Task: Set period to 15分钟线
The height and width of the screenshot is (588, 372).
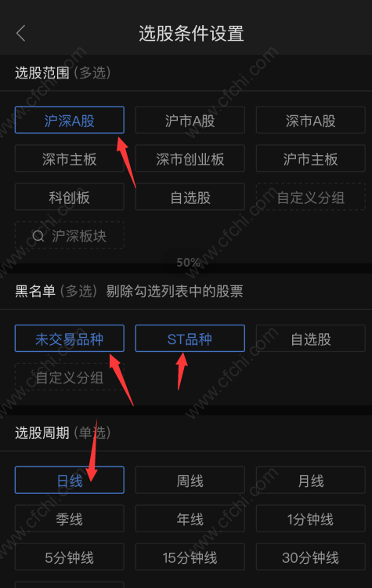Action: (190, 557)
